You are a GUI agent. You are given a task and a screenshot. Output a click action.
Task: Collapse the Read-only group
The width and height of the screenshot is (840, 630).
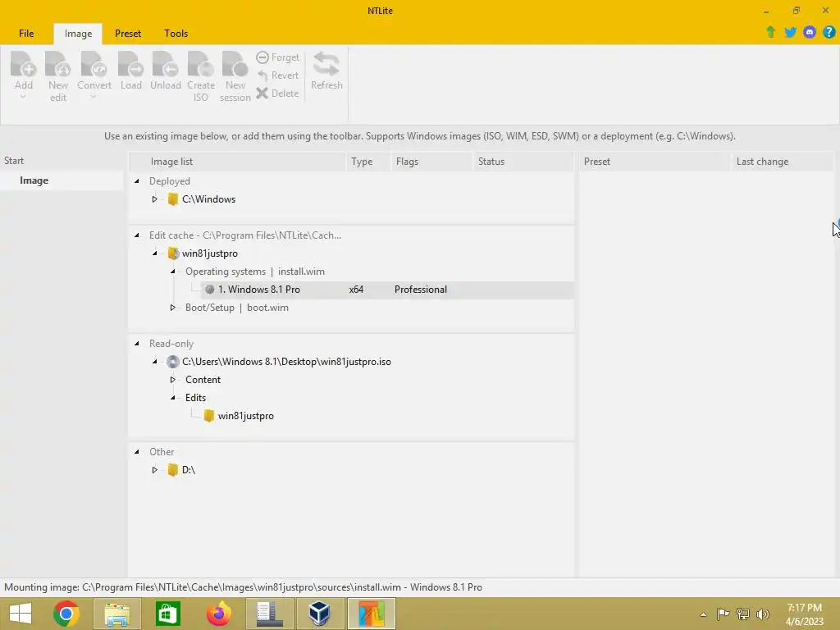click(137, 344)
